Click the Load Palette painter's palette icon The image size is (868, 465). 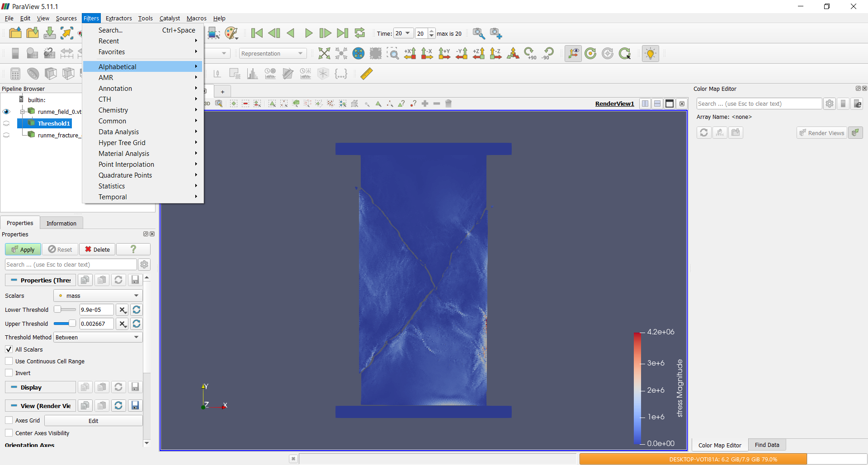[231, 33]
